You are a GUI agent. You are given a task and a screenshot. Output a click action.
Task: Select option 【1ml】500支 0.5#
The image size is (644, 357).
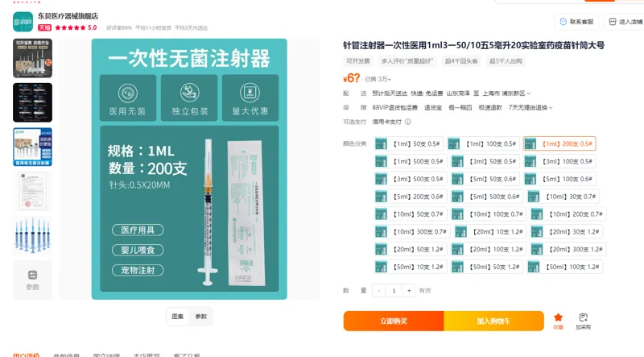411,162
